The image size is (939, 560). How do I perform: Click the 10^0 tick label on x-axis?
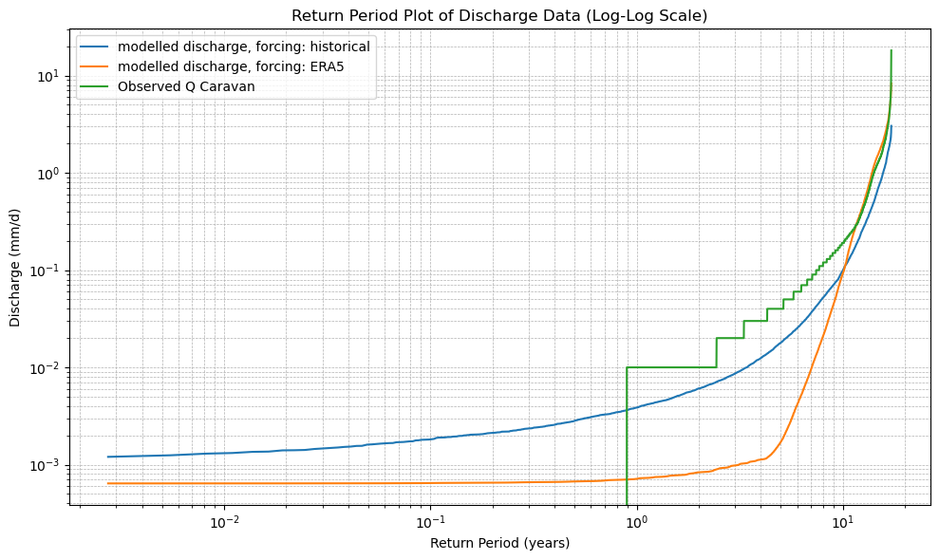637,522
